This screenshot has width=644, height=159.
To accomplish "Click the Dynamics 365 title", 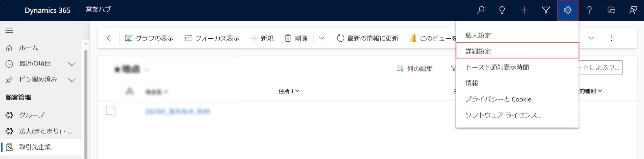I will 48,10.
